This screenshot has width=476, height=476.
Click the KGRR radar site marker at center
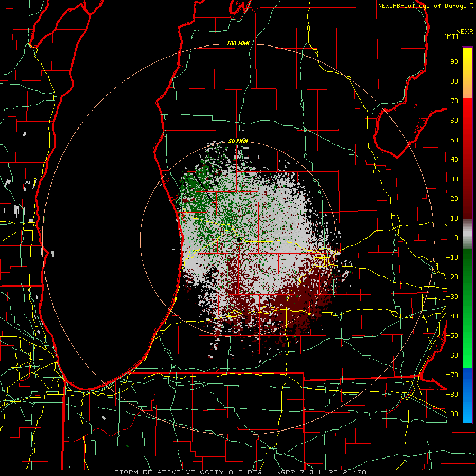point(239,240)
